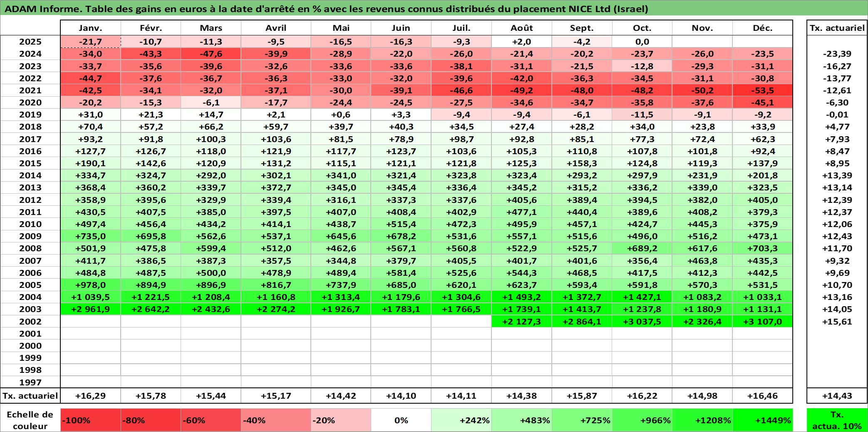This screenshot has height=432, width=868.
Task: Click the +1208% color scale swatch
Action: 702,420
